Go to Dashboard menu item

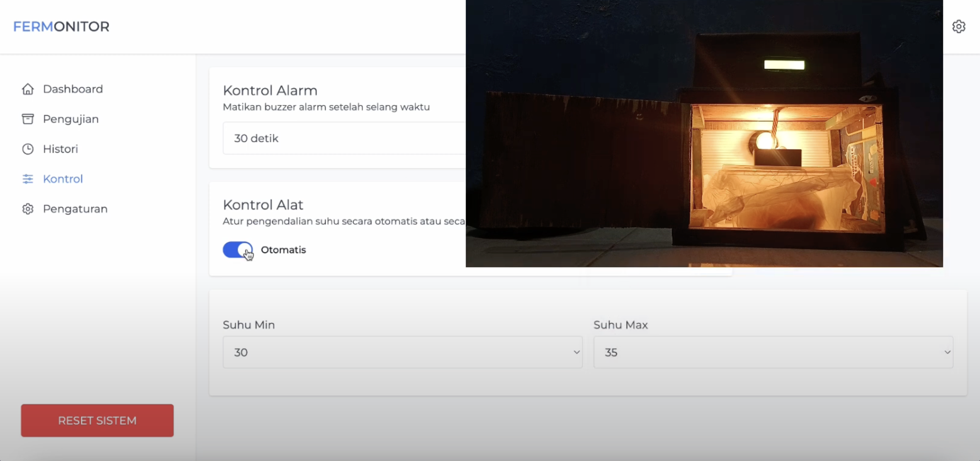pyautogui.click(x=73, y=89)
